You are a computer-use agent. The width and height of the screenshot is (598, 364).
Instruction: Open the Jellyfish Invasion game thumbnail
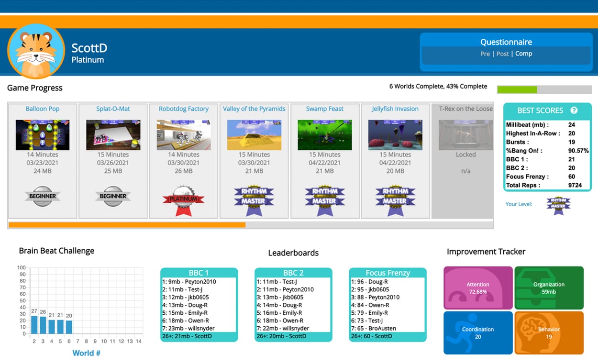[x=395, y=134]
